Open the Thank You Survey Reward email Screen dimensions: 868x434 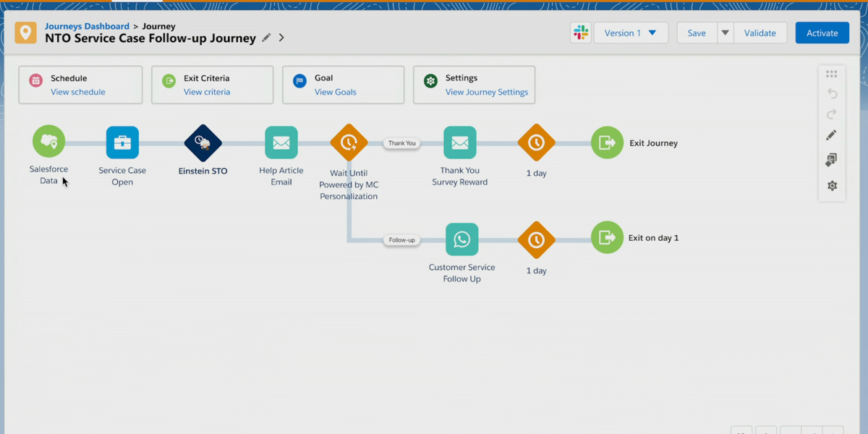pyautogui.click(x=460, y=142)
